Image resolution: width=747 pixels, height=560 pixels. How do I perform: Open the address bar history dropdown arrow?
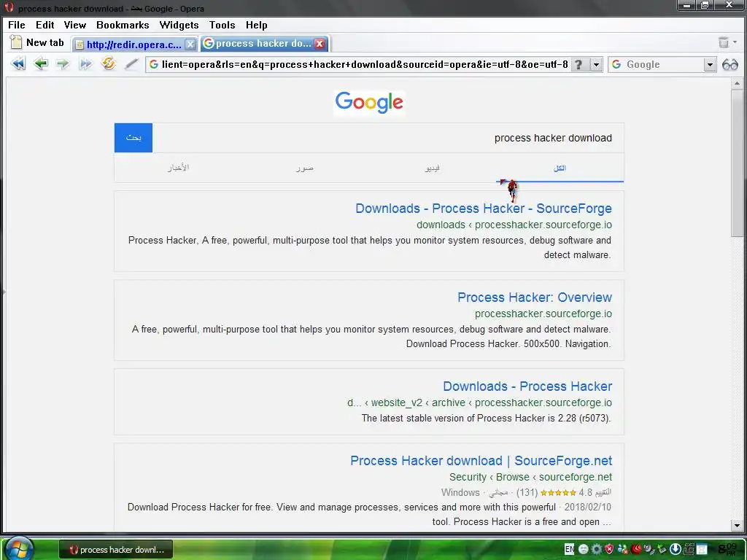coord(596,64)
